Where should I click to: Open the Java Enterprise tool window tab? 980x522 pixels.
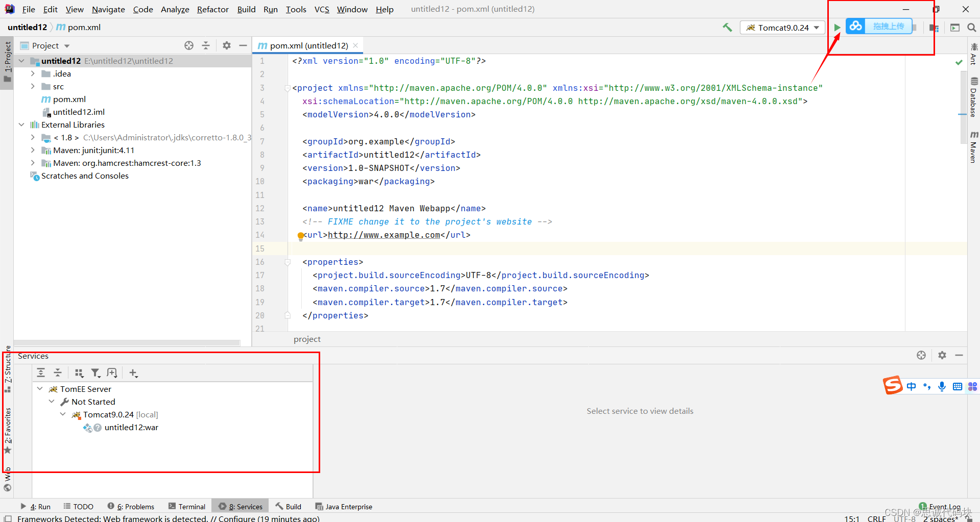tap(344, 506)
